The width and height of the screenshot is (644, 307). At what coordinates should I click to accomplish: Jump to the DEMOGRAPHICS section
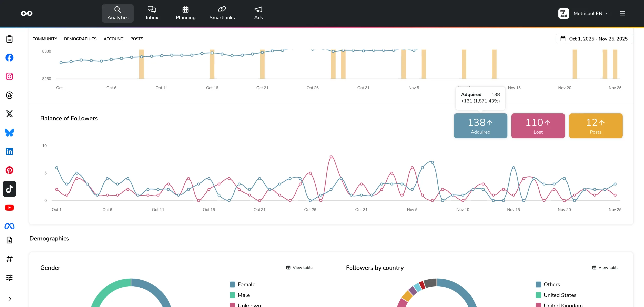[x=80, y=39]
